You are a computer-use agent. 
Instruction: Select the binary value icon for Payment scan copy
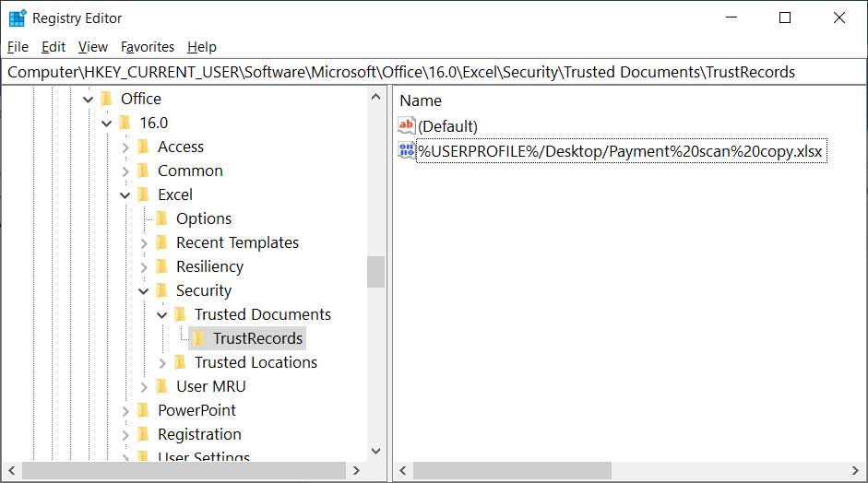406,150
